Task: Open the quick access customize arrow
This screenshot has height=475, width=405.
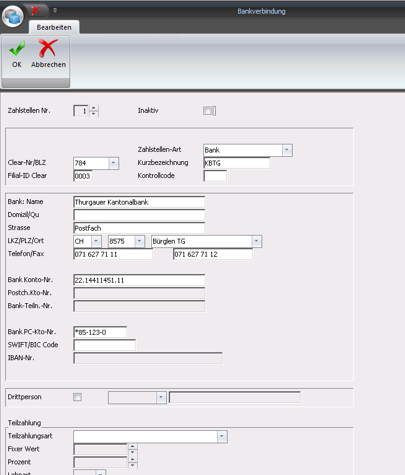Action: (x=55, y=10)
